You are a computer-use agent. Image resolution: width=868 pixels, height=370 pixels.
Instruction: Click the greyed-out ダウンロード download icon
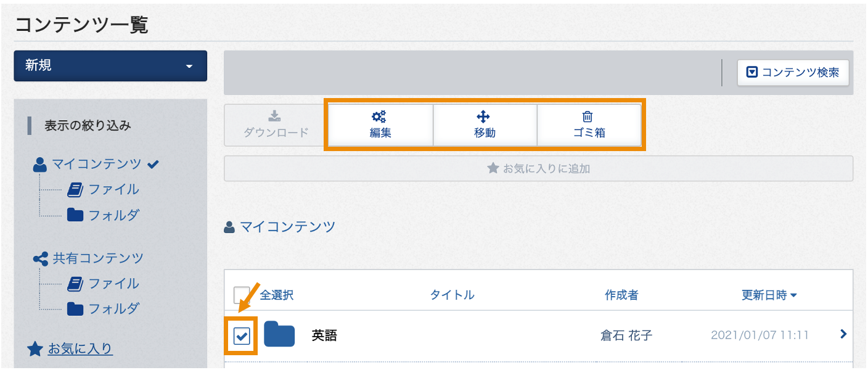(x=275, y=116)
